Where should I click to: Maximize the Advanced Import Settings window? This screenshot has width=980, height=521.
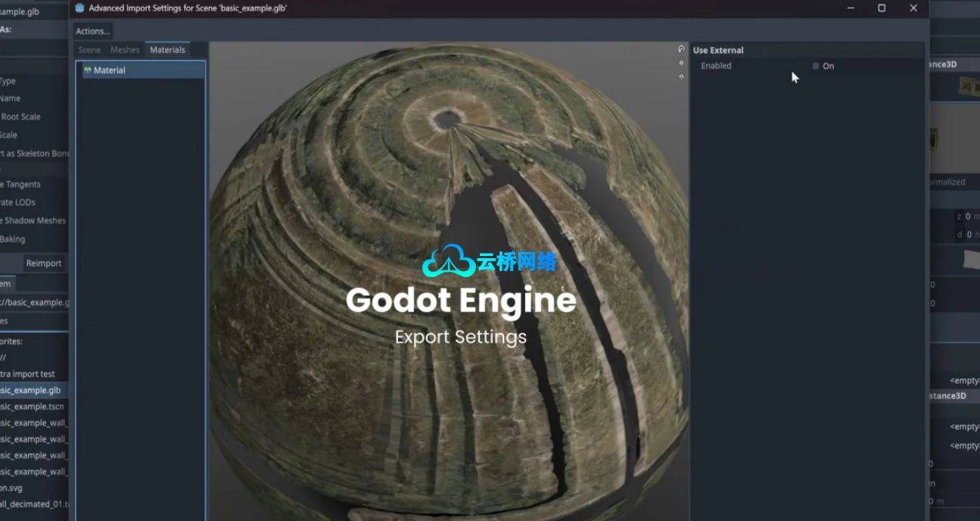pos(882,8)
